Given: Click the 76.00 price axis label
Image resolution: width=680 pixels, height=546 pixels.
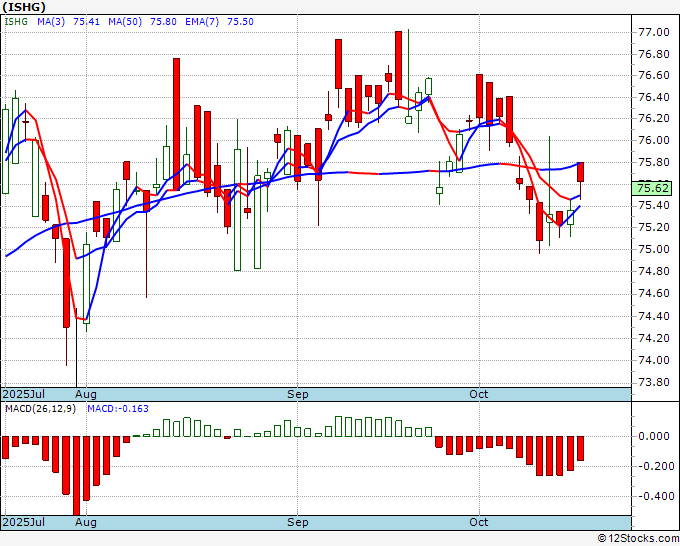Looking at the screenshot, I should click(654, 140).
